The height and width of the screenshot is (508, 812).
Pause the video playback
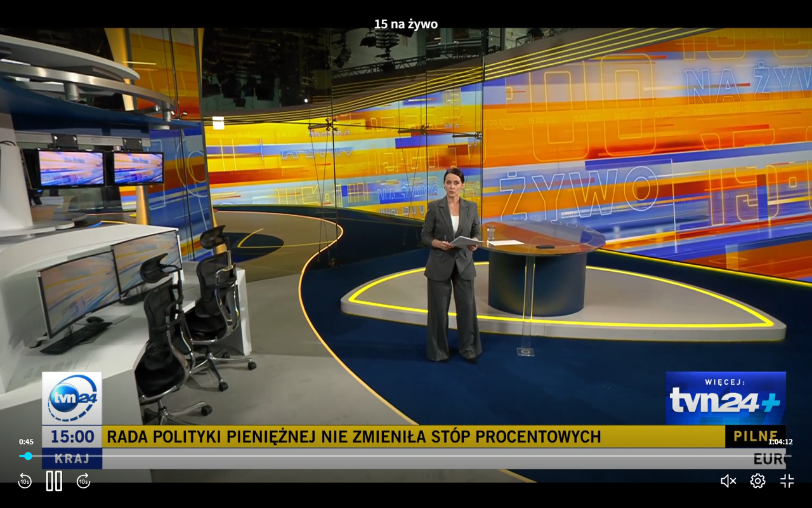pyautogui.click(x=54, y=481)
